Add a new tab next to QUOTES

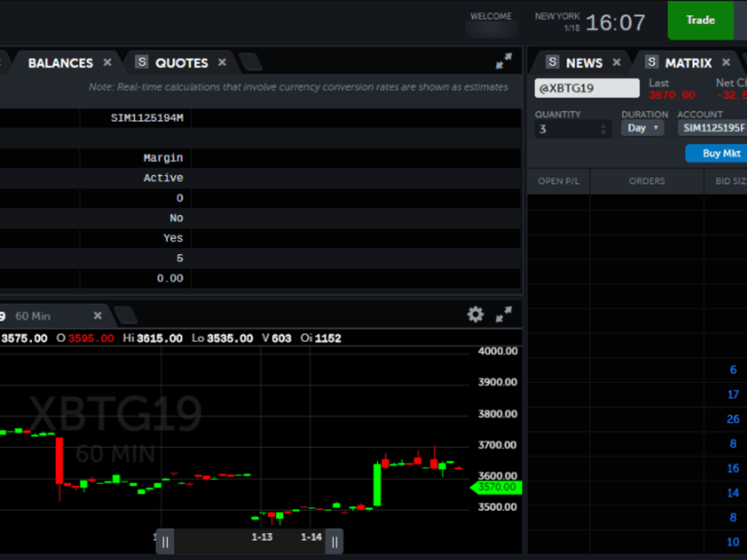click(x=250, y=62)
